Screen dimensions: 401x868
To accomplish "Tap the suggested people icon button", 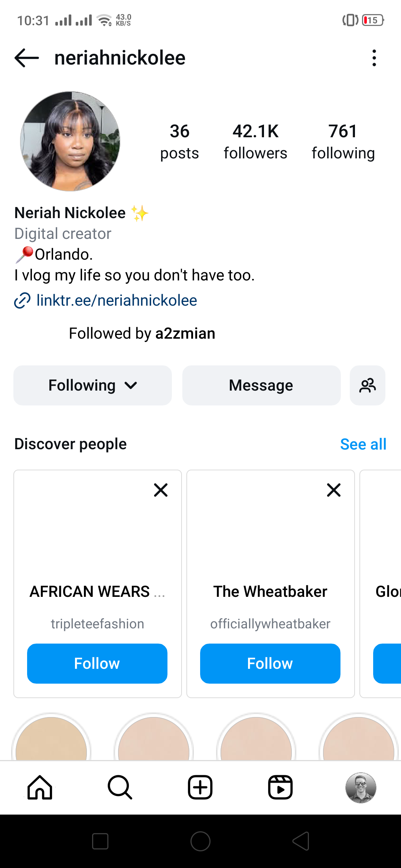I will (368, 385).
